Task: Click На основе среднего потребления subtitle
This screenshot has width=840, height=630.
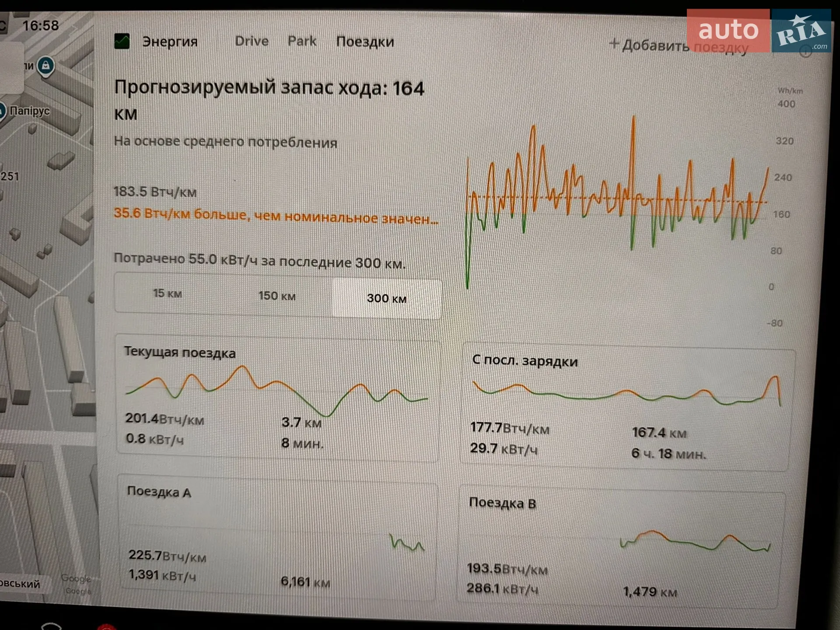Action: pos(225,142)
